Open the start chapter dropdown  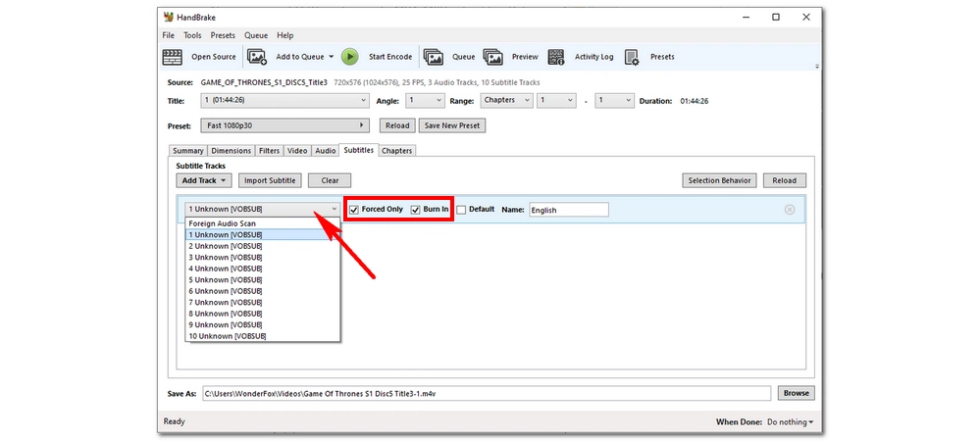556,100
